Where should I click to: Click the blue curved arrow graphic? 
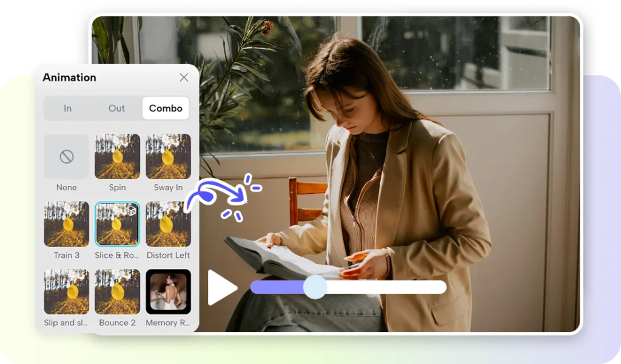[216, 194]
